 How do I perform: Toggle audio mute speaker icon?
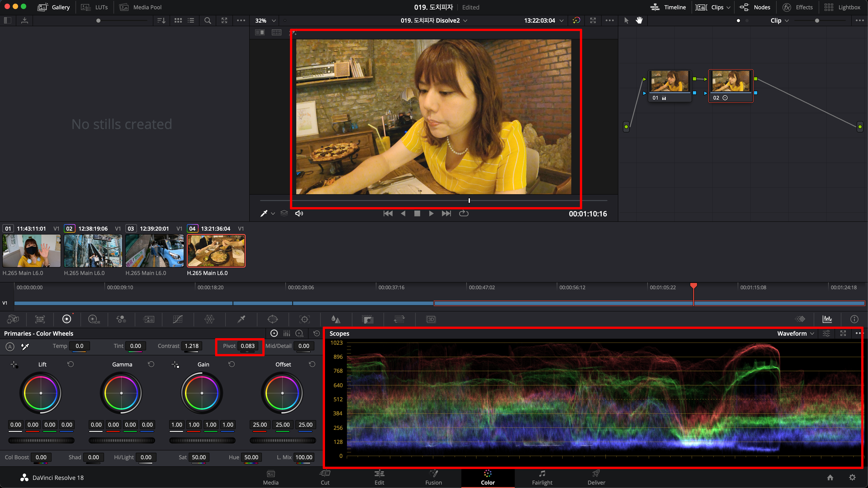(299, 213)
